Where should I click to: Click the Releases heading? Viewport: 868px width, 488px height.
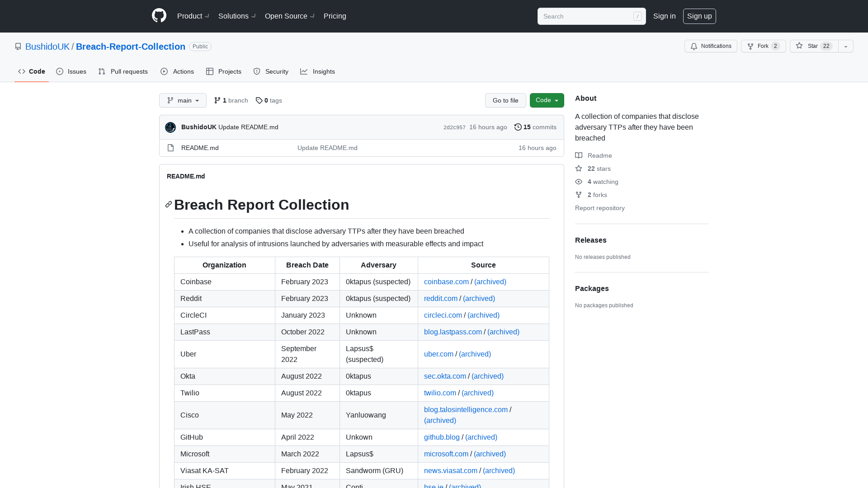pos(590,240)
